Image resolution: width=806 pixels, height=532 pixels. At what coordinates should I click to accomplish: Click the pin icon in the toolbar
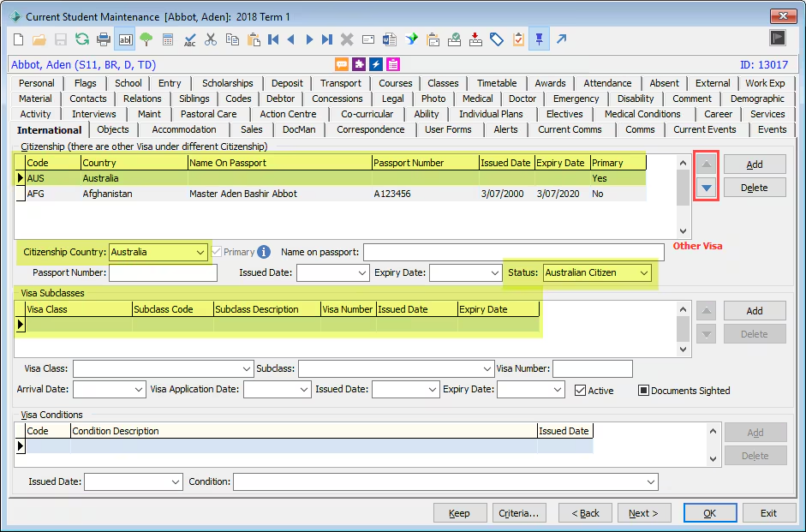(x=540, y=39)
